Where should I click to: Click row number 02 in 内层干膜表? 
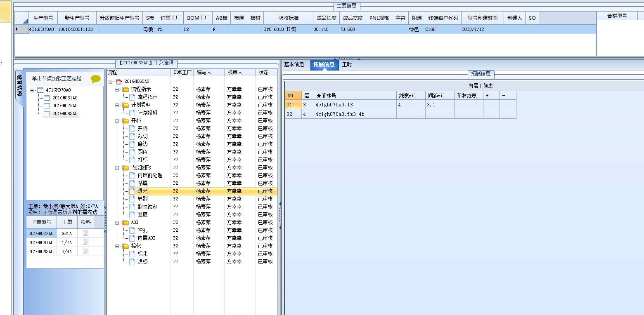293,114
